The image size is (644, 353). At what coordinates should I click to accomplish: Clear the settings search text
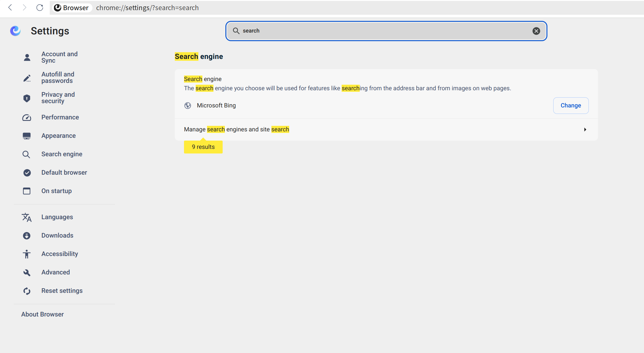coord(536,31)
